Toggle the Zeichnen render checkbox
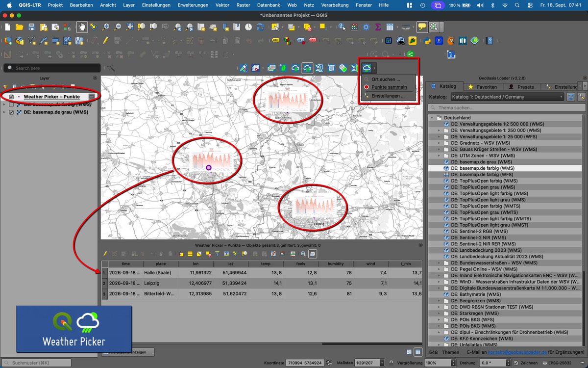 pyautogui.click(x=516, y=363)
